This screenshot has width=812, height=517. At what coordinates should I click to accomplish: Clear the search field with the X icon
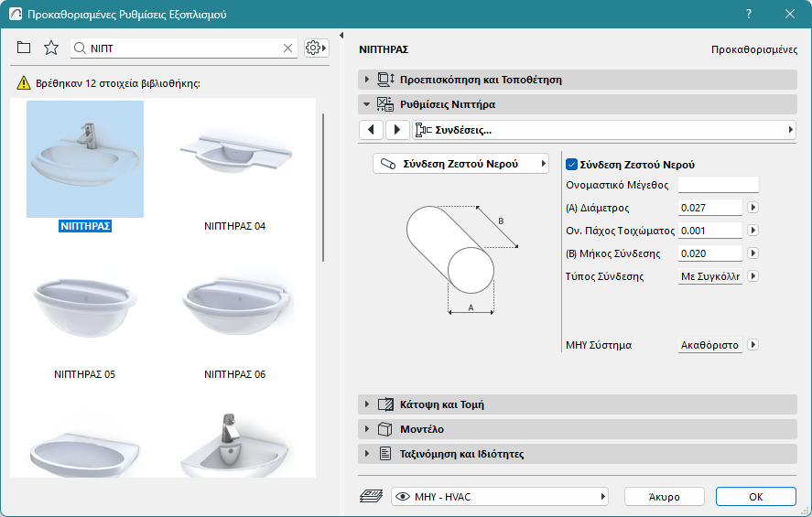(x=287, y=48)
